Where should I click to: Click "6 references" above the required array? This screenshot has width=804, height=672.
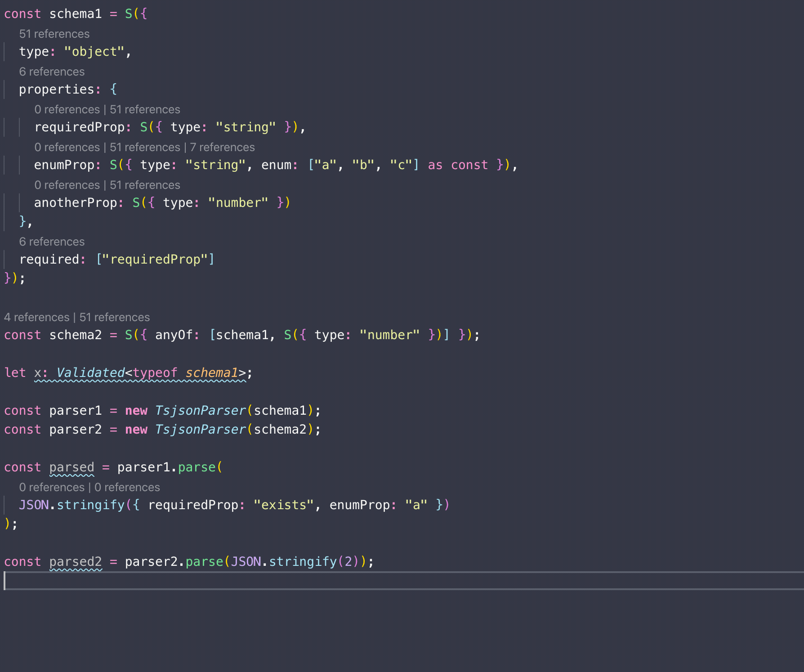(x=52, y=242)
